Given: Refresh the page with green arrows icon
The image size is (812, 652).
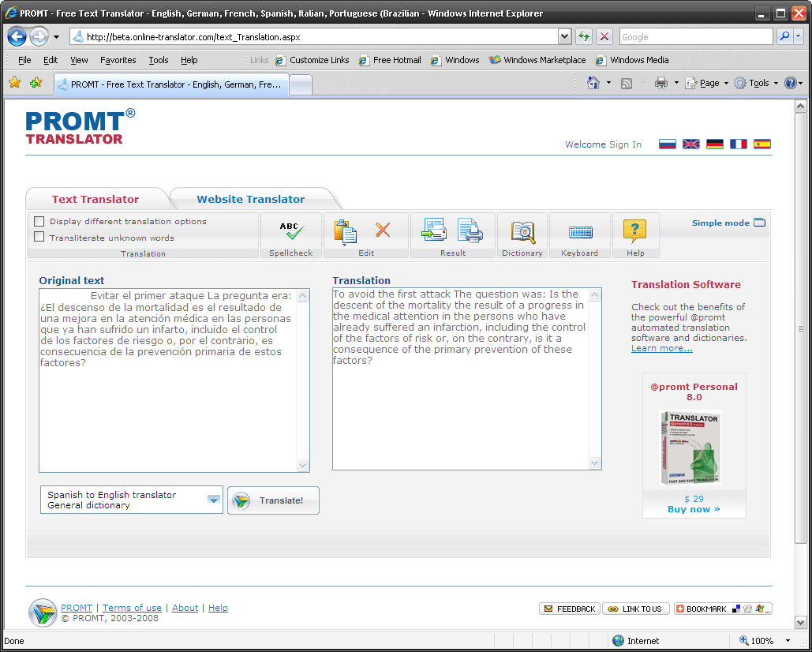Looking at the screenshot, I should 584,36.
